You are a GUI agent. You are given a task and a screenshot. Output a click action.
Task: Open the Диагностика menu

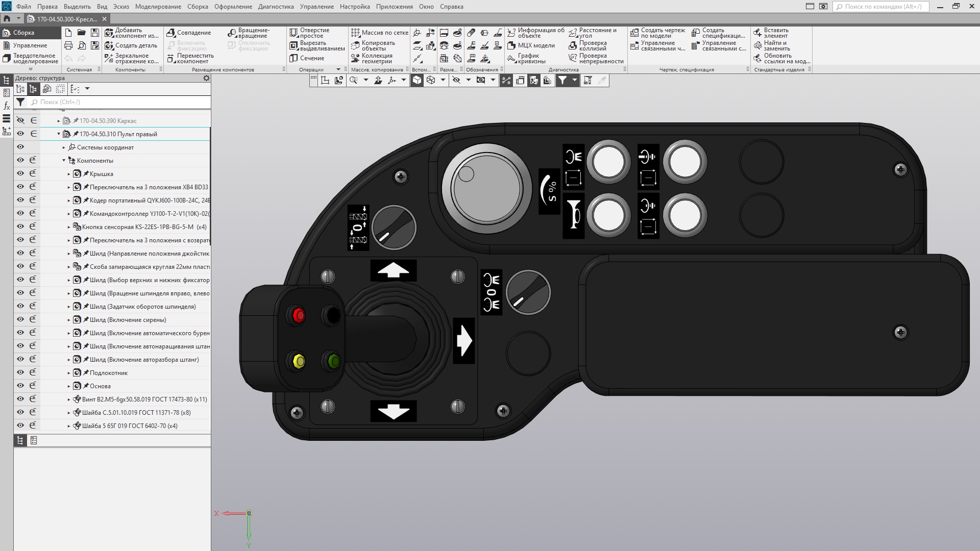276,7
